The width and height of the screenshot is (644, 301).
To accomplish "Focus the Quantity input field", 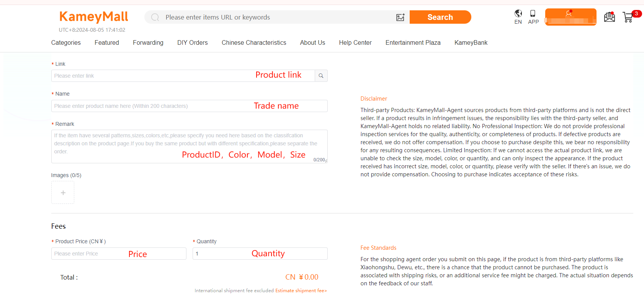I will click(260, 254).
